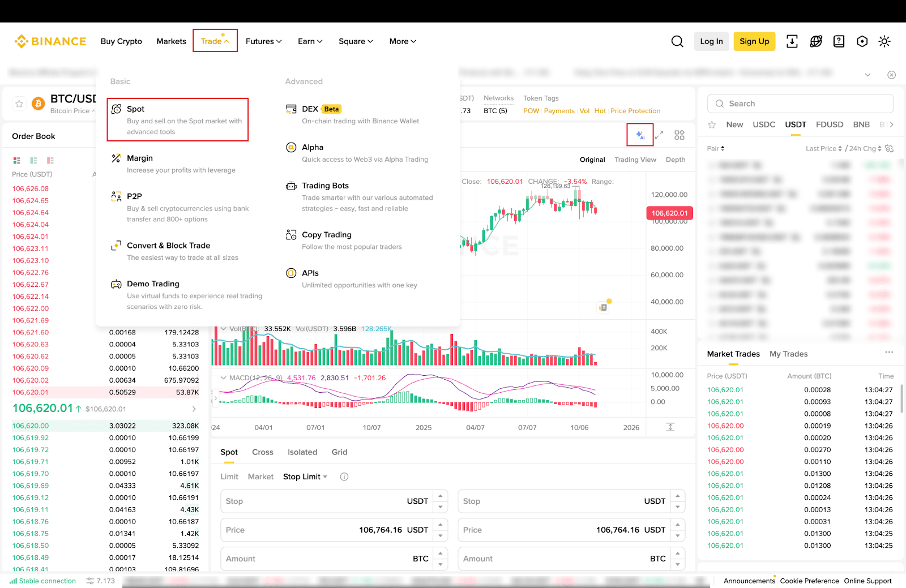Screen dimensions: 906x588
Task: Favorite BTC/USDT using the star icon
Action: pos(19,104)
